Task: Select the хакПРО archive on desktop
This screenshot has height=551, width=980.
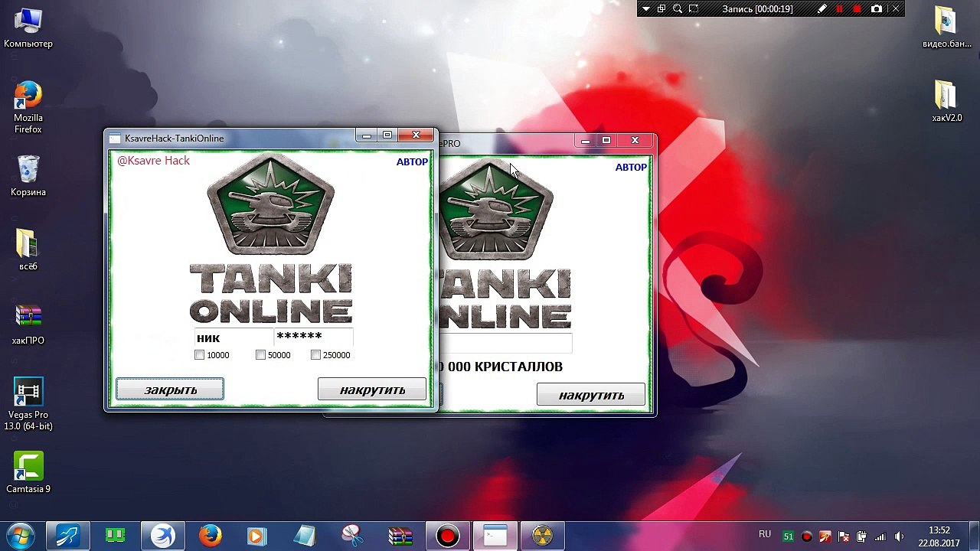Action: point(28,324)
